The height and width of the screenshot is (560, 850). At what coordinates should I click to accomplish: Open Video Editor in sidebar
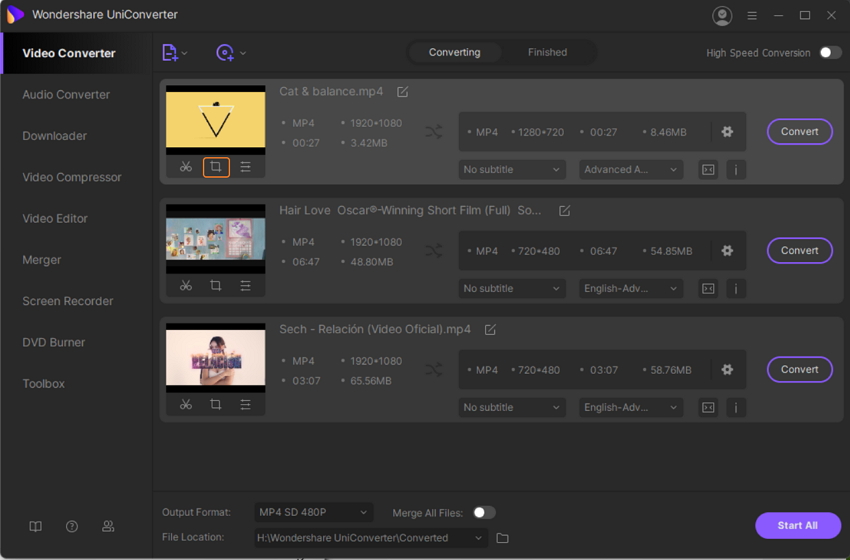pos(55,218)
